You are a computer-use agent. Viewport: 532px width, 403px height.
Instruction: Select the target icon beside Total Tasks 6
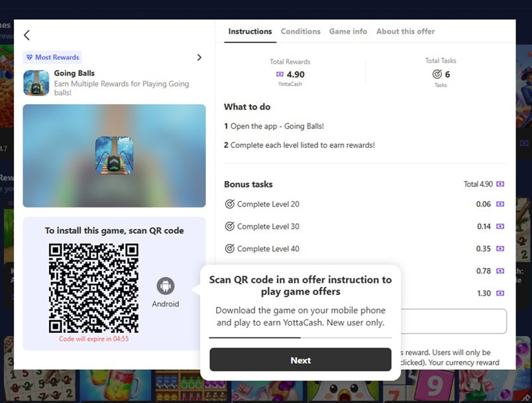437,74
